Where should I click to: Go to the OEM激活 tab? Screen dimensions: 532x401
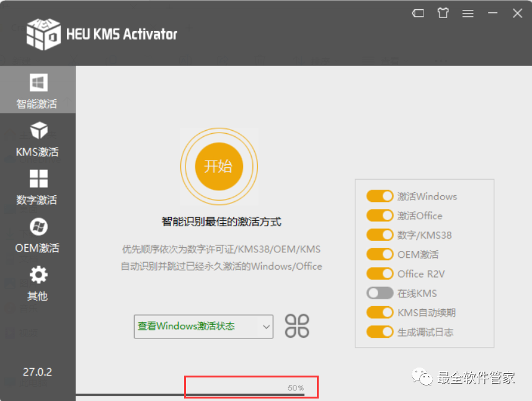[38, 236]
